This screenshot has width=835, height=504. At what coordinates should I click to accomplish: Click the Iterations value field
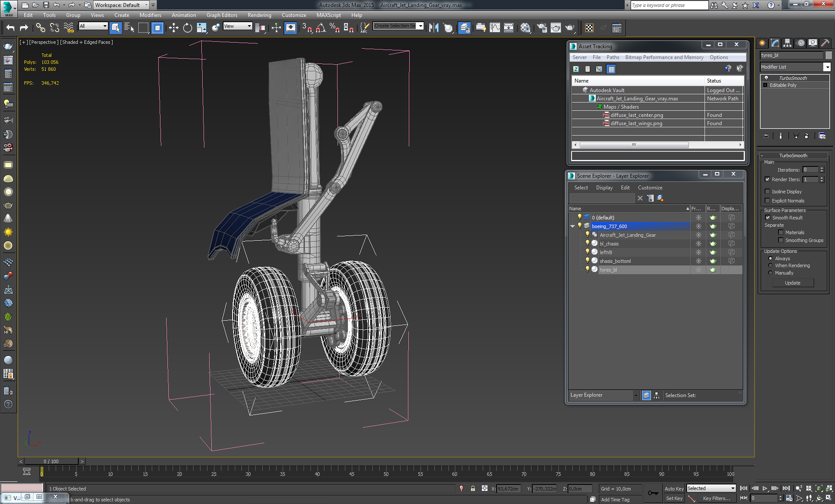coord(811,170)
